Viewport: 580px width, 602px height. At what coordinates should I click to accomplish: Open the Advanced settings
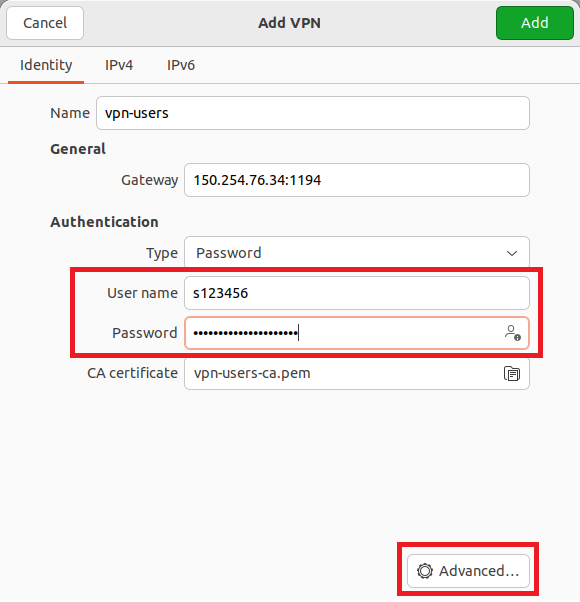pyautogui.click(x=468, y=571)
